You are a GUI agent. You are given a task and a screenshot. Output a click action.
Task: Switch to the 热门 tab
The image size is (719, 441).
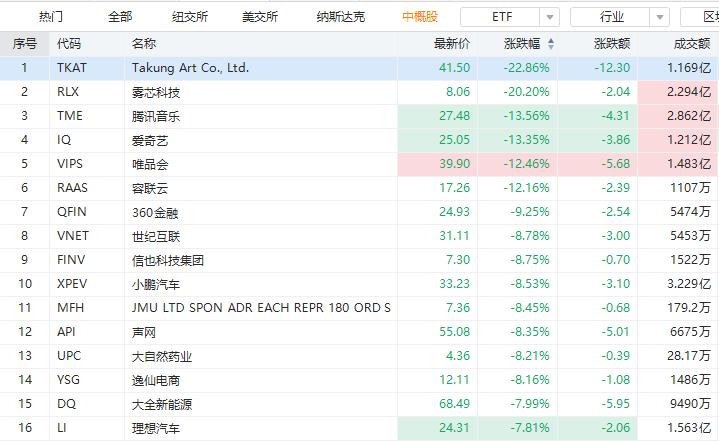[51, 17]
